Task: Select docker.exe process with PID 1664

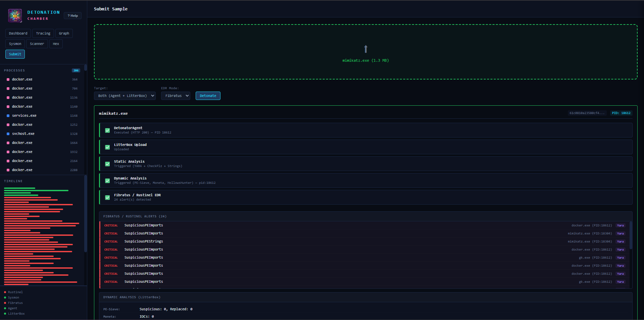Action: click(x=42, y=143)
